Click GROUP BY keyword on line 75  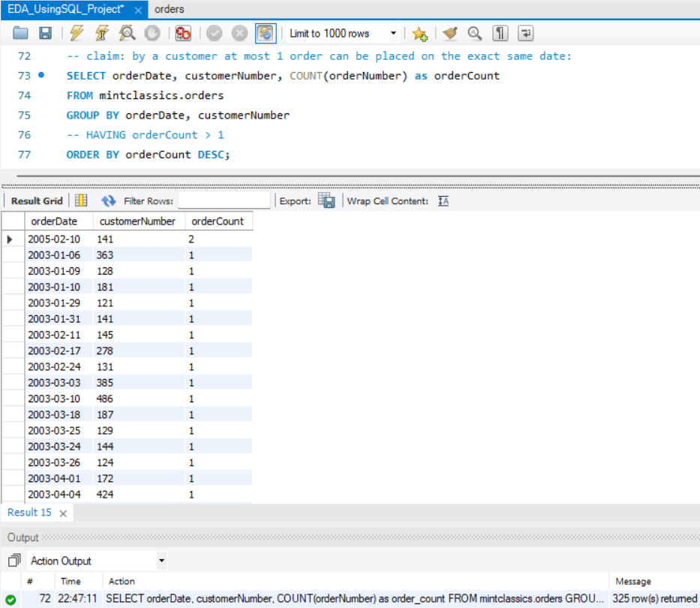(92, 116)
